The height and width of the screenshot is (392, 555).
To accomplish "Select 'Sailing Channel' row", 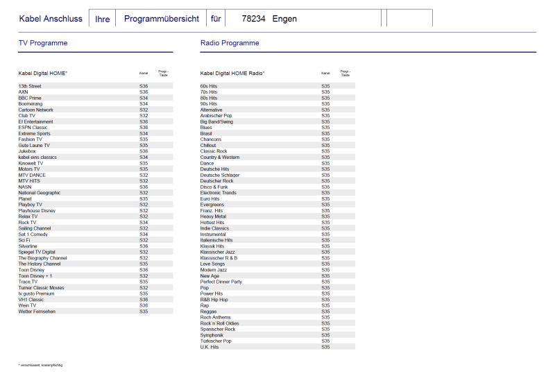I will pos(96,228).
